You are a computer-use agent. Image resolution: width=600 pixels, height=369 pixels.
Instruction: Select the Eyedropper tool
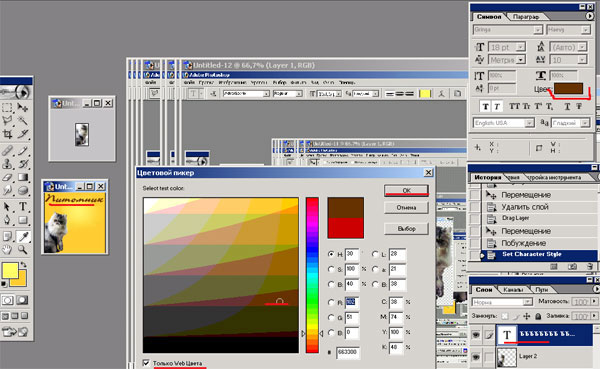[23, 237]
